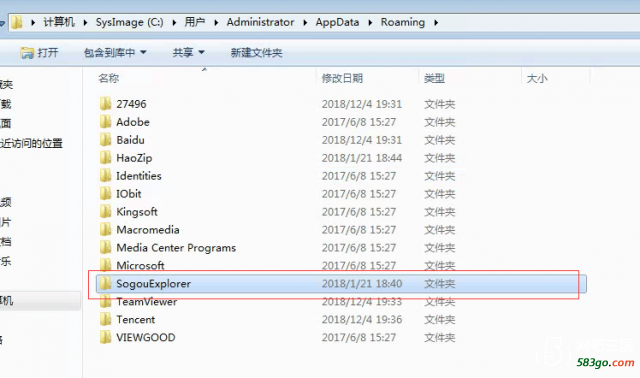Select the Identities folder name
Screen dimensions: 640x378
tap(139, 176)
